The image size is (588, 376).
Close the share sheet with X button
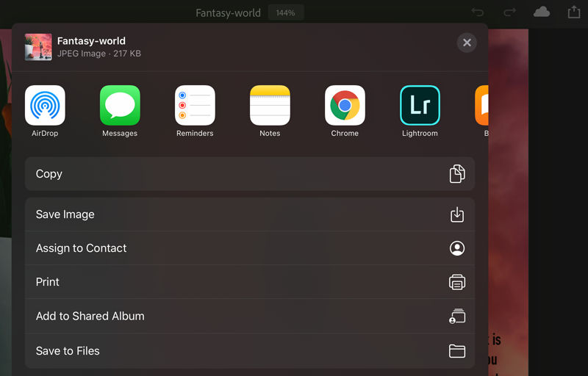tap(467, 43)
